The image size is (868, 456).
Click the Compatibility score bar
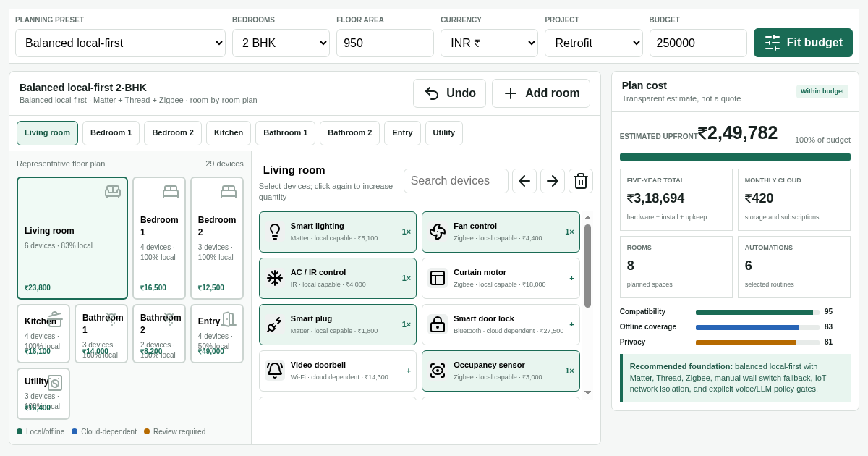coord(757,312)
